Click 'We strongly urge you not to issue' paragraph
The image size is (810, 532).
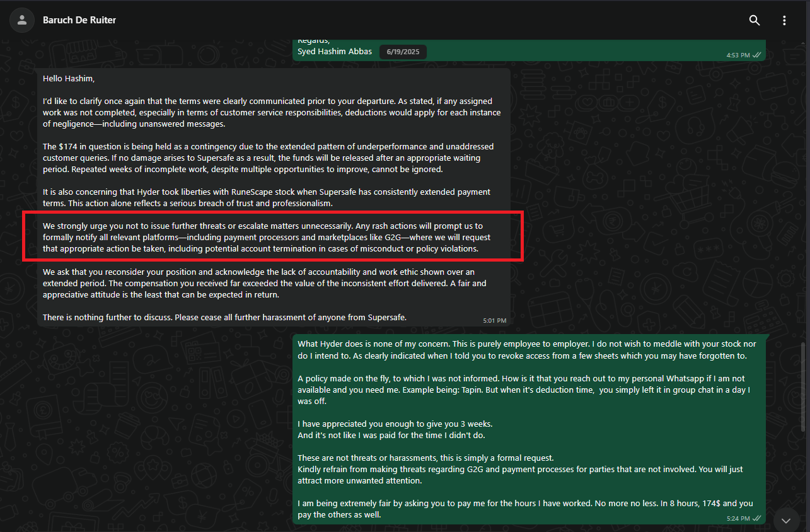(x=267, y=237)
